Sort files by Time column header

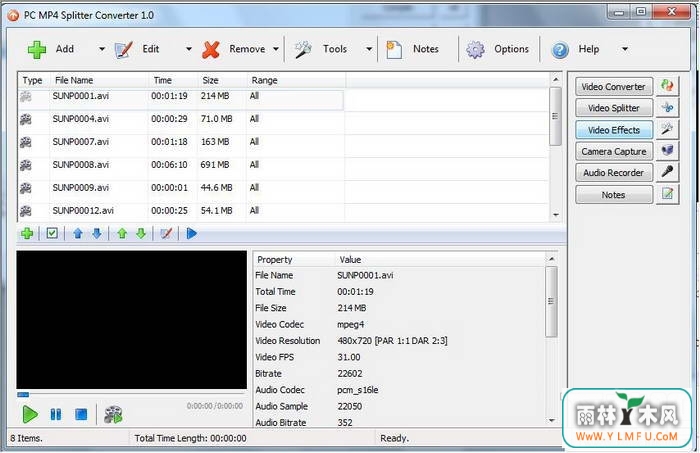(173, 80)
